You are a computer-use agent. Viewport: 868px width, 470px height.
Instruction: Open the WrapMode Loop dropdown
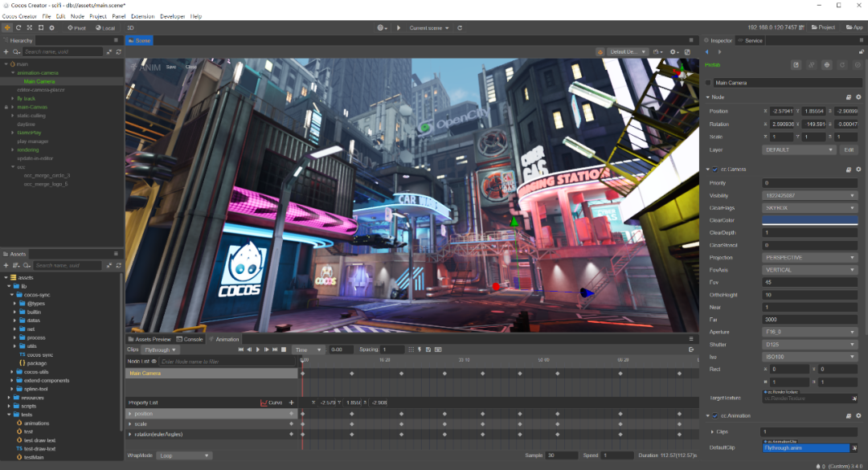184,456
